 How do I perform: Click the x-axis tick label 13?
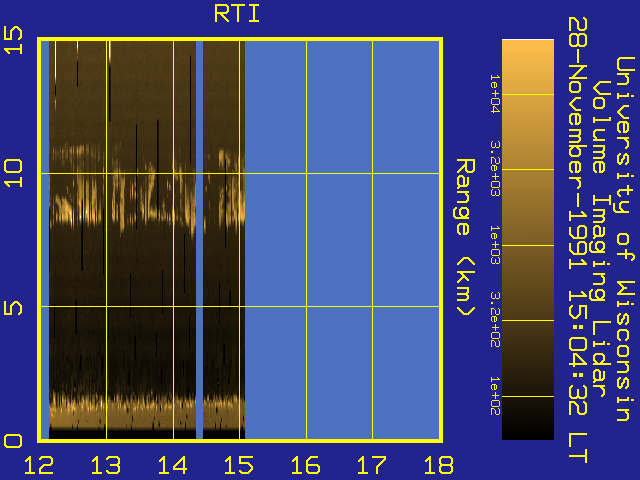106,465
